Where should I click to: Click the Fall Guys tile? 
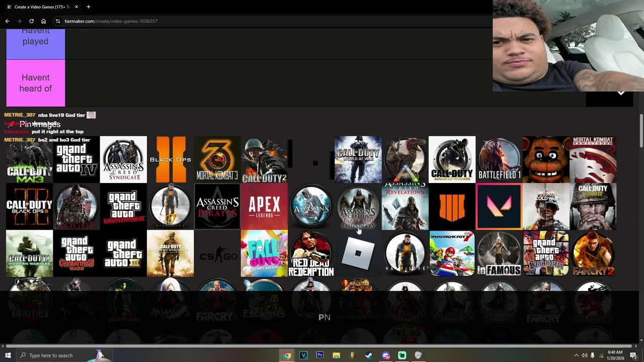264,253
